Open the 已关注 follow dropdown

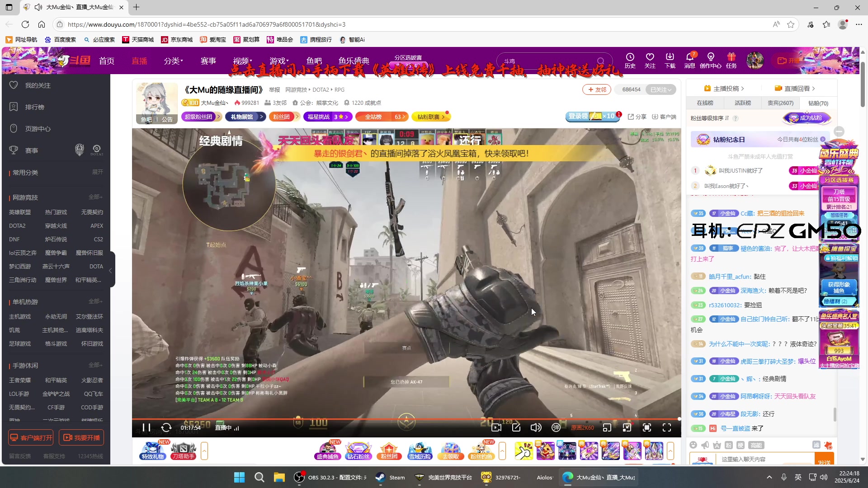click(660, 89)
